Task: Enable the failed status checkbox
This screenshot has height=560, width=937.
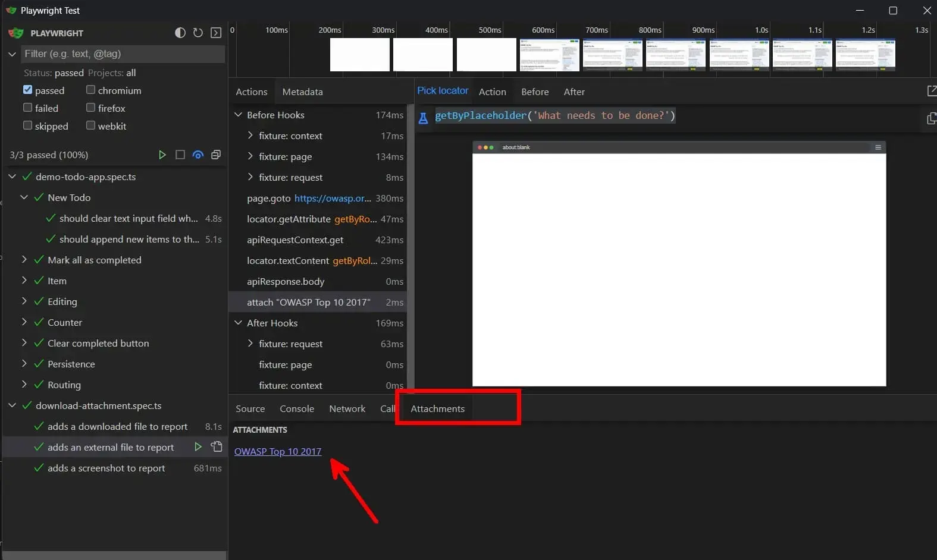Action: click(x=27, y=108)
